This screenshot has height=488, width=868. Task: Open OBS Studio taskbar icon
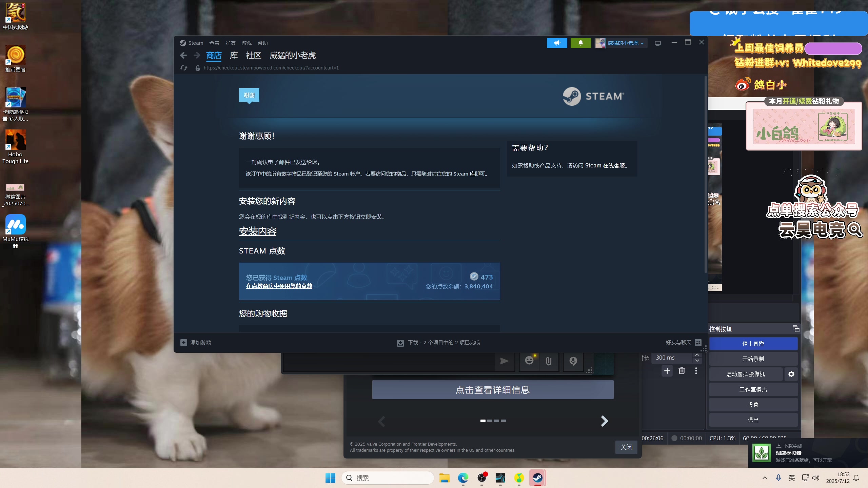pyautogui.click(x=481, y=478)
